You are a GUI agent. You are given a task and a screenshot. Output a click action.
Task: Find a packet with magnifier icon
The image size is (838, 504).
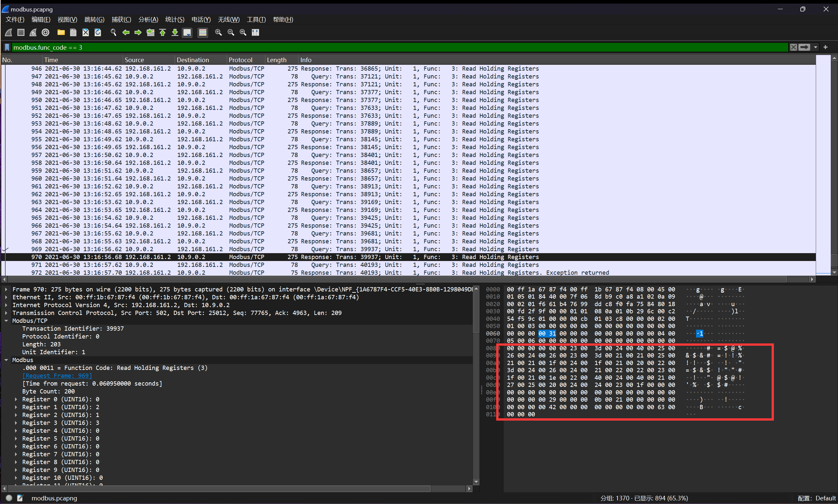click(113, 32)
